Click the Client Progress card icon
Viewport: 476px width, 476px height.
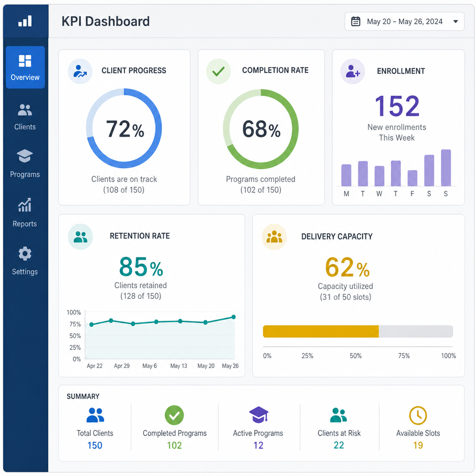80,71
